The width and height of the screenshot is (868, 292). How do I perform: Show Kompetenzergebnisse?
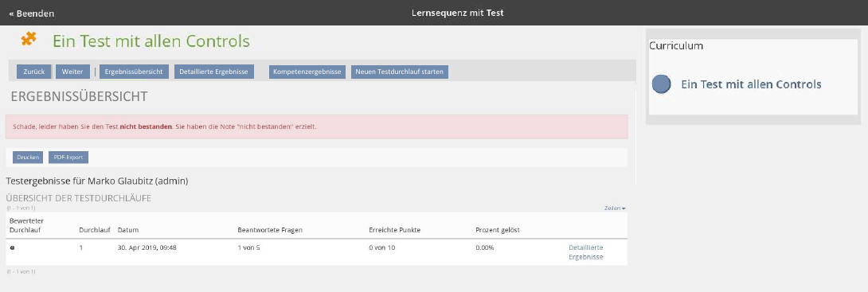307,72
